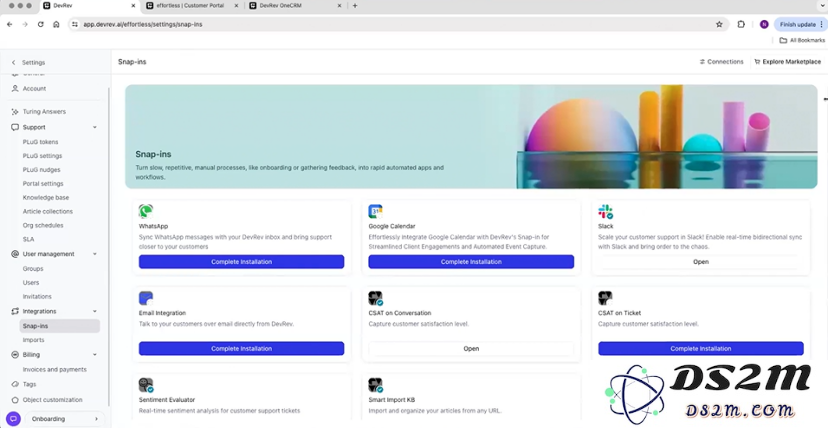Collapse the Billing section chevron
This screenshot has width=828, height=428.
95,355
